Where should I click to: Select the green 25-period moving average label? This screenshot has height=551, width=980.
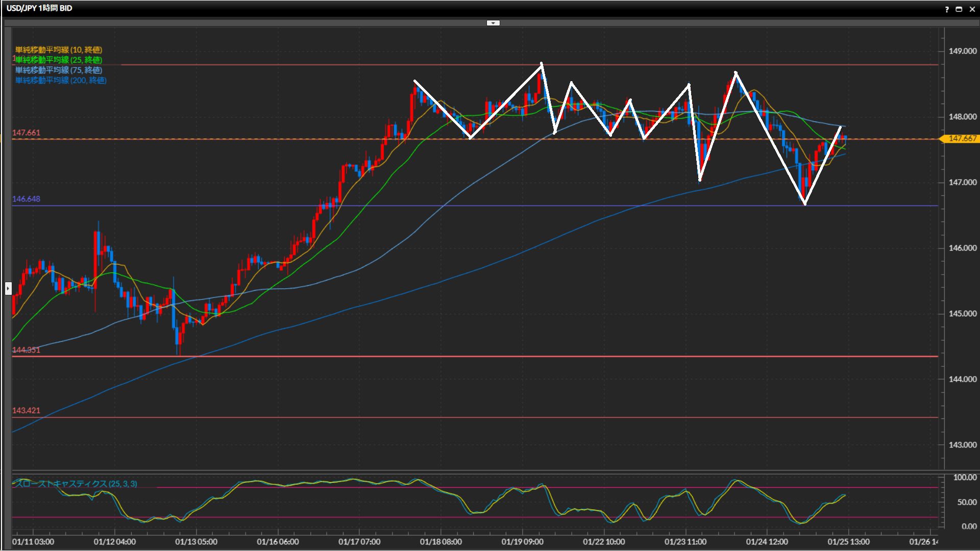click(59, 60)
